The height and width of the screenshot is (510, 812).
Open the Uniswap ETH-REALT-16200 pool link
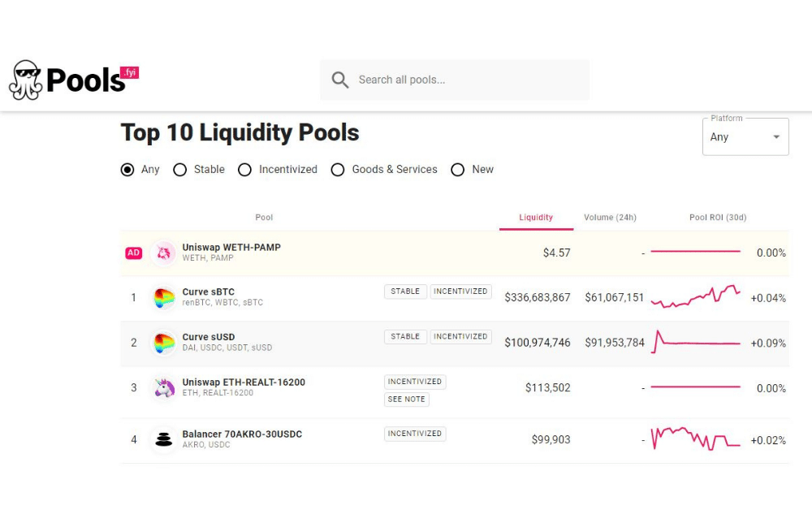point(244,382)
